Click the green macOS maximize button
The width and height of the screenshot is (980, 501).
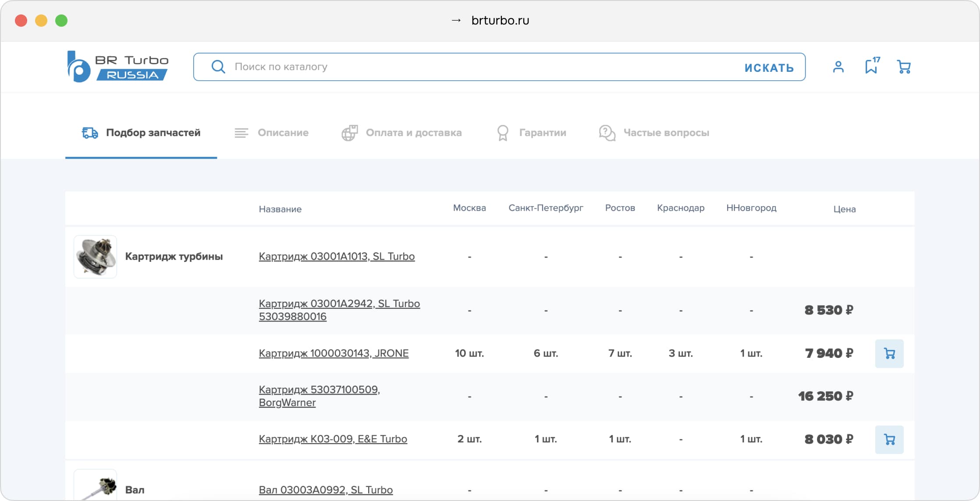[x=61, y=21]
